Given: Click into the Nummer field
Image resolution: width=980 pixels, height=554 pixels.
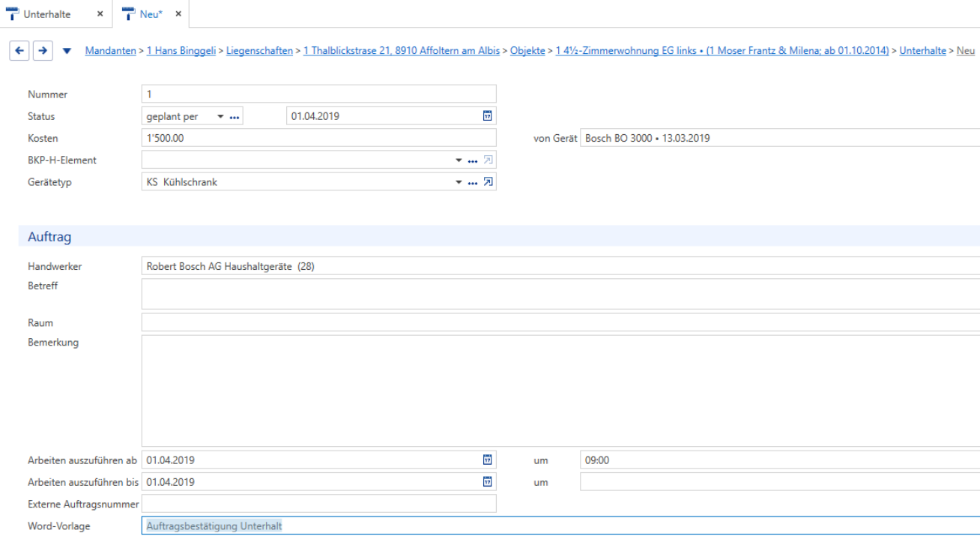Looking at the screenshot, I should click(318, 94).
